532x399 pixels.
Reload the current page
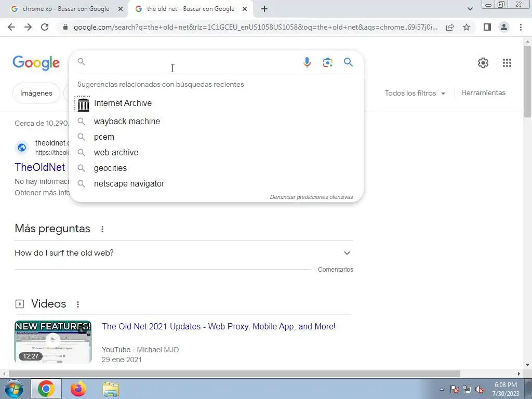click(x=45, y=27)
